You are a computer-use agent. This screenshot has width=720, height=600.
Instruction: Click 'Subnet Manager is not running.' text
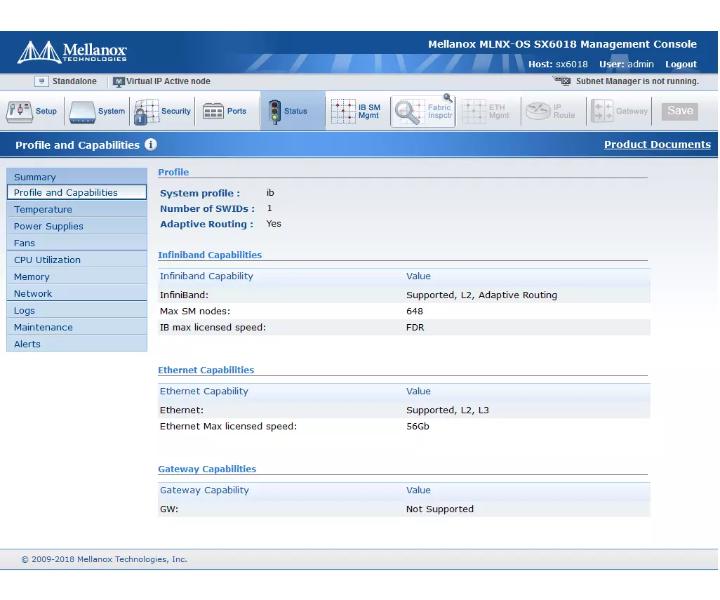(x=637, y=81)
